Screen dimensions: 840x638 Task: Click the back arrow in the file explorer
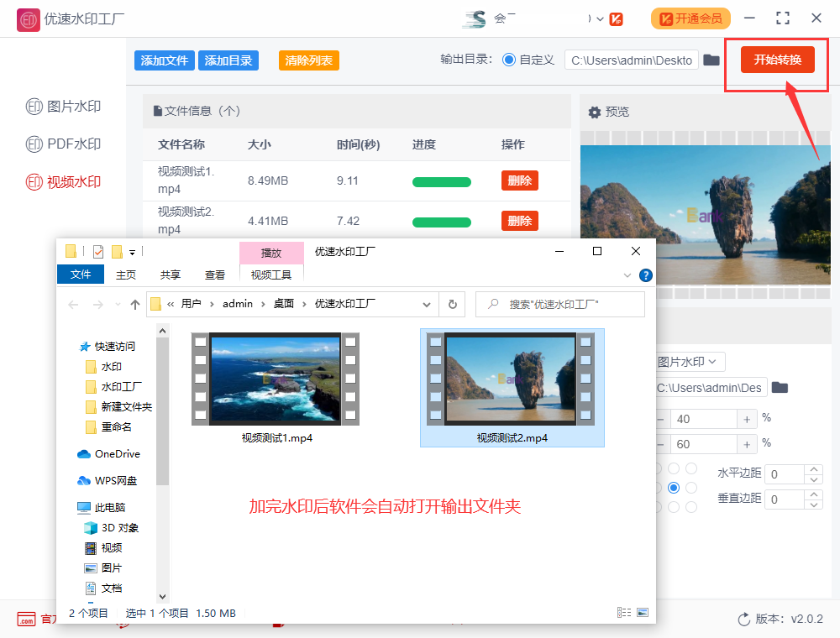(73, 304)
